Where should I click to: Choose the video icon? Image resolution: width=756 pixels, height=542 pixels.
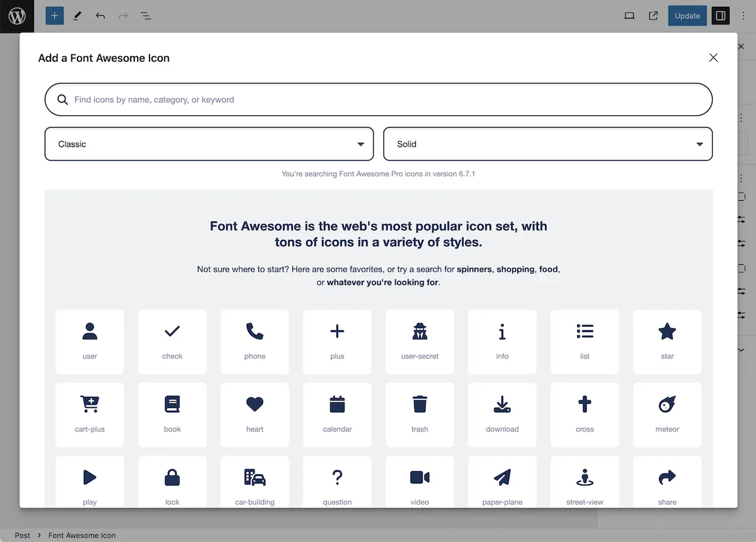pyautogui.click(x=420, y=482)
